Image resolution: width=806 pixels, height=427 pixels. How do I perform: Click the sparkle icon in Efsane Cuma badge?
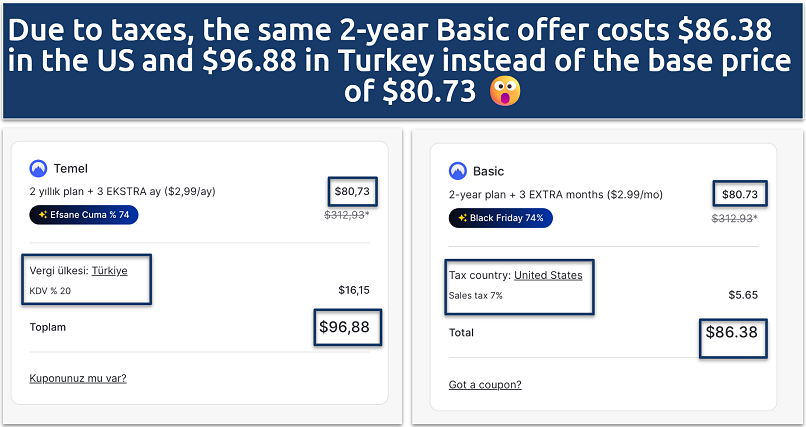42,213
